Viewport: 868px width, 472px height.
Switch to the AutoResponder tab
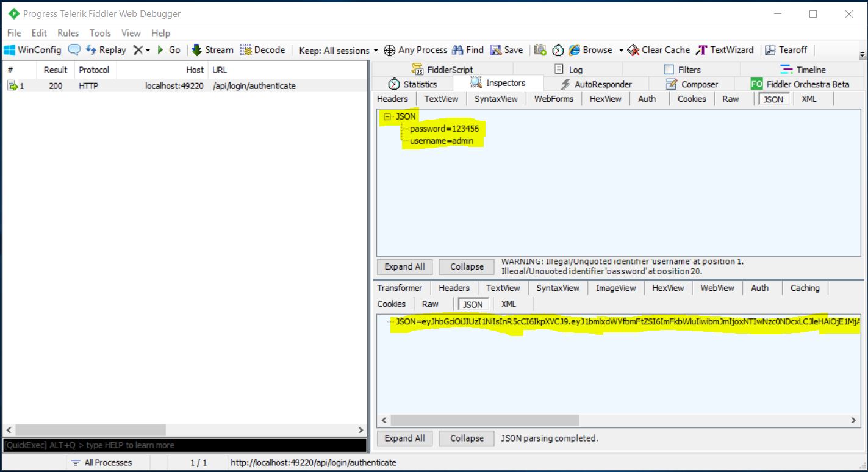[595, 84]
